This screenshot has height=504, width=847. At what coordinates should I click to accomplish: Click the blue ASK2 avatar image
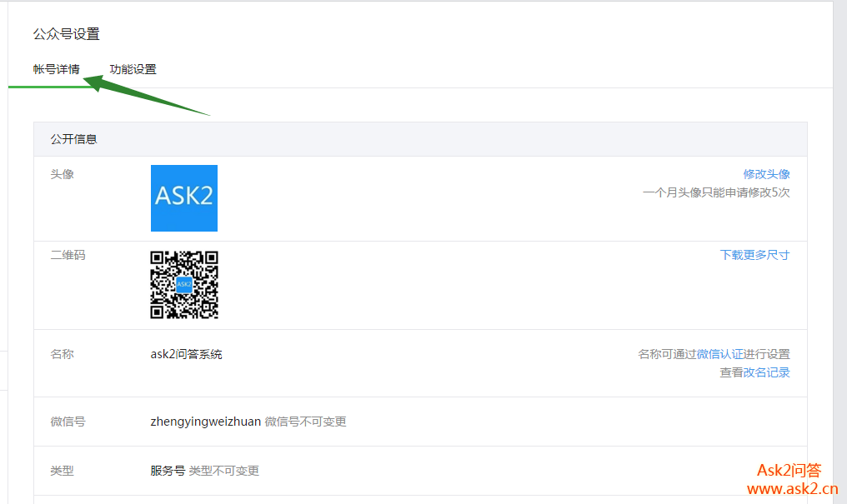point(183,198)
